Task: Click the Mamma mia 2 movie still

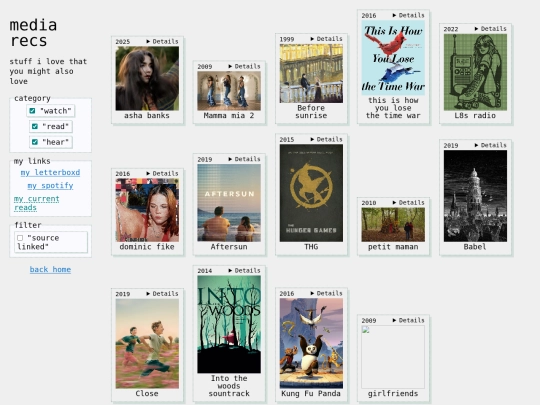Action: pyautogui.click(x=229, y=91)
